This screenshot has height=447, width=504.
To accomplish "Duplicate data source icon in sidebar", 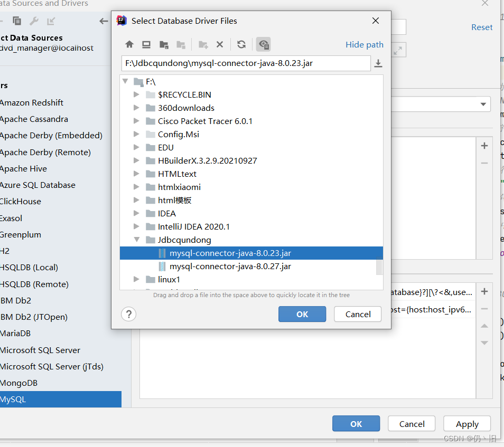I will (x=17, y=21).
